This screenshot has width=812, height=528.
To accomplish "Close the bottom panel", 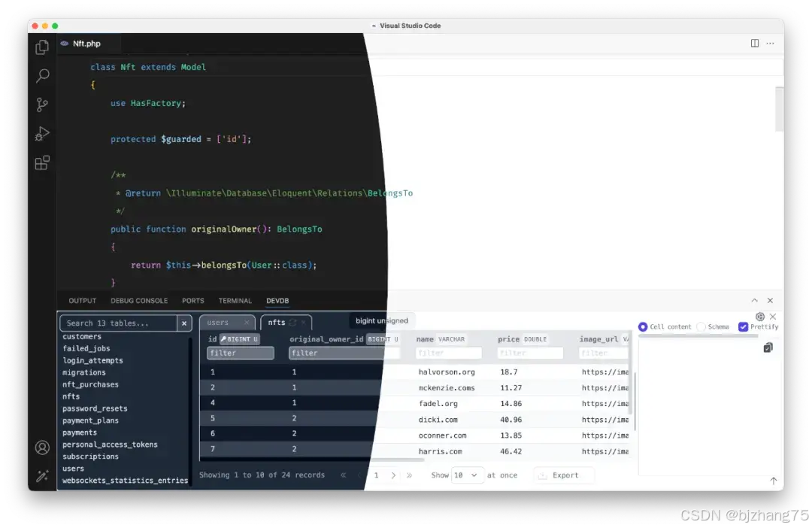I will (x=770, y=301).
